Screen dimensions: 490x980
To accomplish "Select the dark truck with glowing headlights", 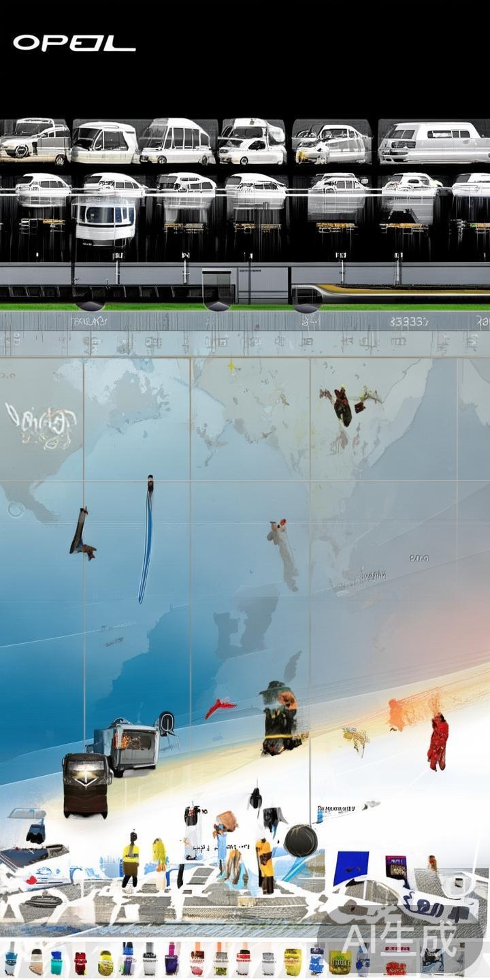I will tap(86, 784).
